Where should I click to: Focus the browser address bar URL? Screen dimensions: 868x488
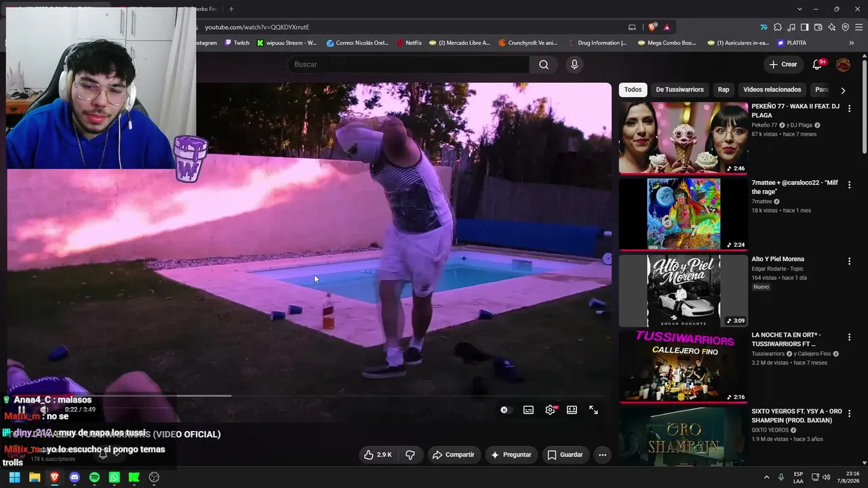257,27
